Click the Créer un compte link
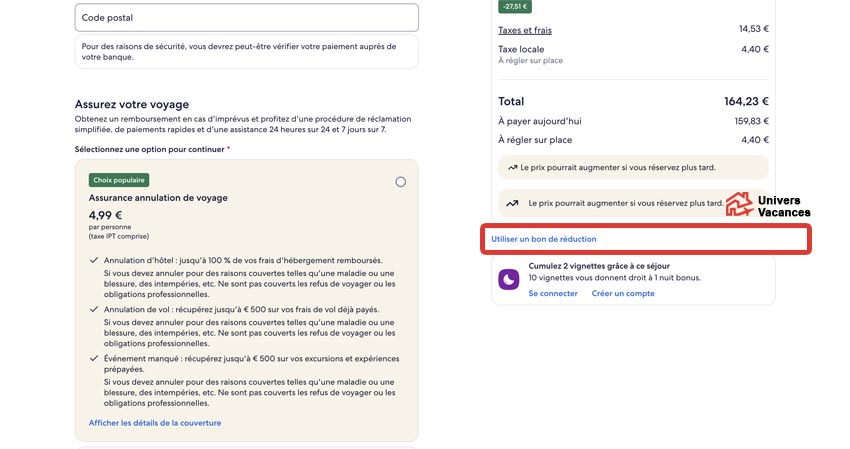Screen dimensions: 850x449 623,293
